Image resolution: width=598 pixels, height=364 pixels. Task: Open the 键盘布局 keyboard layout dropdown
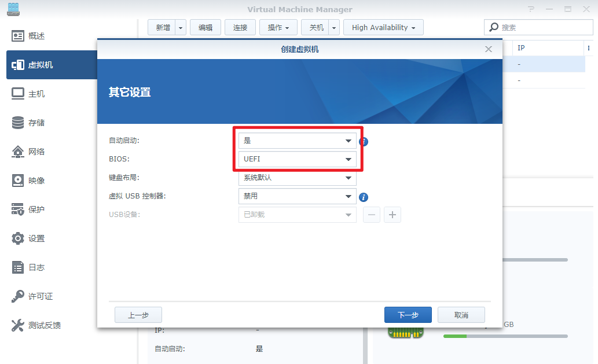[297, 178]
